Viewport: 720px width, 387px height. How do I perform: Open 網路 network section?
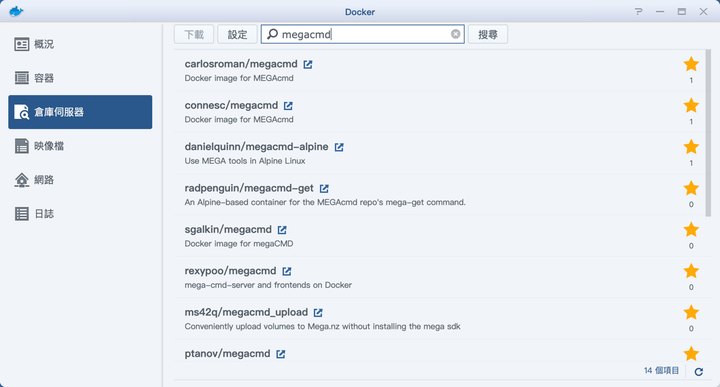[x=80, y=180]
